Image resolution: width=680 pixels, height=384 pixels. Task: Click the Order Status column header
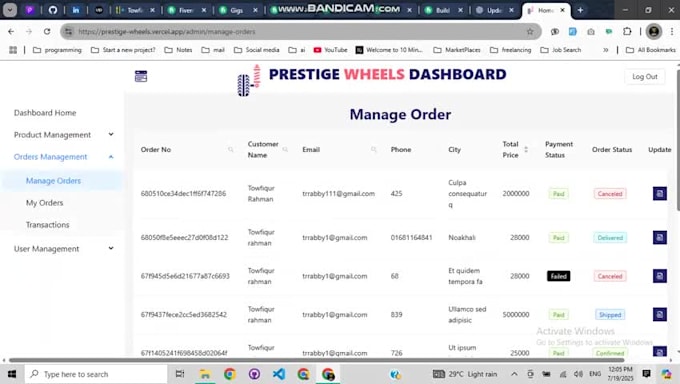point(612,150)
